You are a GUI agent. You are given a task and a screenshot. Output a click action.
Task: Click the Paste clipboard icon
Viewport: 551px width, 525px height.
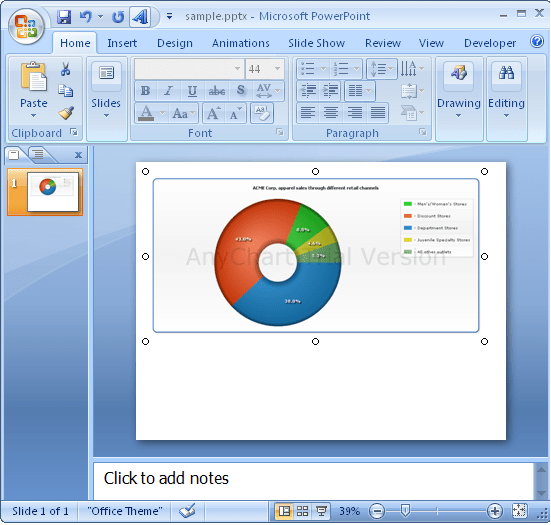point(34,77)
